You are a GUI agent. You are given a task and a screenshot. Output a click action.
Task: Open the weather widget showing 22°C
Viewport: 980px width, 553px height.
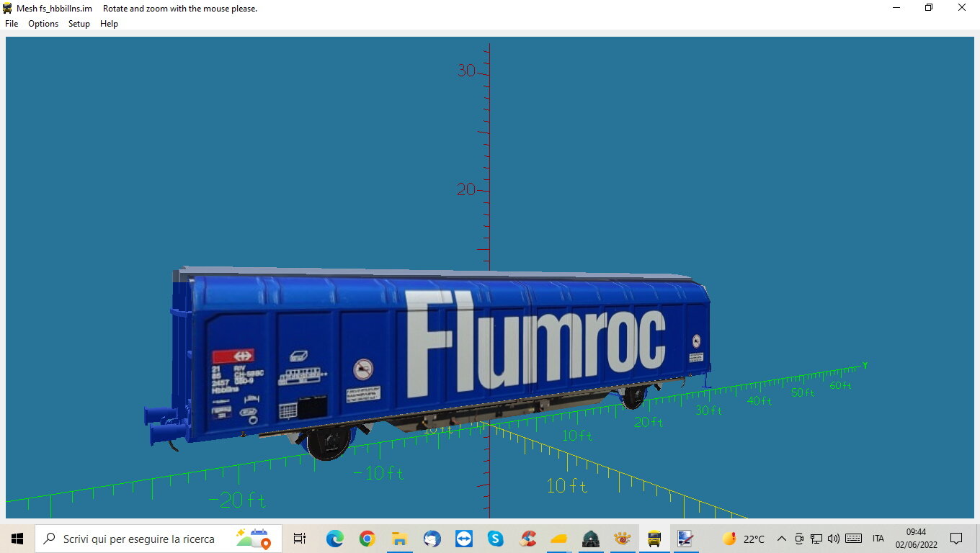point(743,539)
